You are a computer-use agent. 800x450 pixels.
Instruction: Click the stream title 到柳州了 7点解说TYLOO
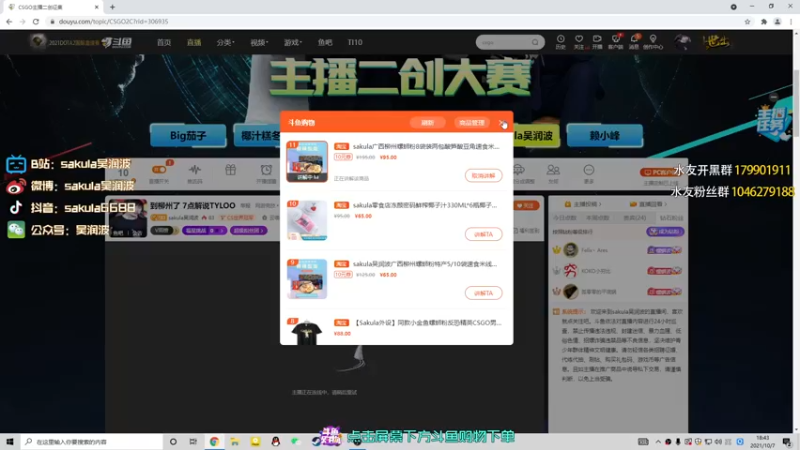(x=192, y=205)
